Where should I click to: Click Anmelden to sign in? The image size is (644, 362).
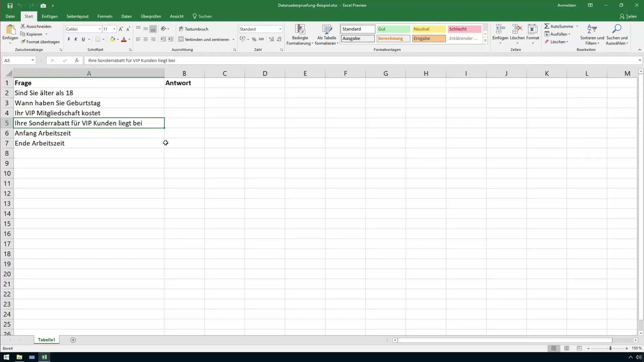(x=567, y=5)
